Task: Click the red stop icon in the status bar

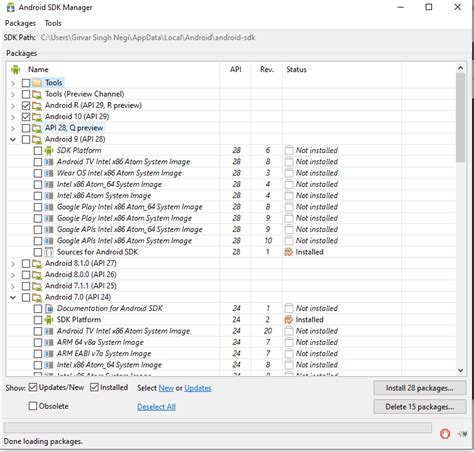Action: pos(445,434)
